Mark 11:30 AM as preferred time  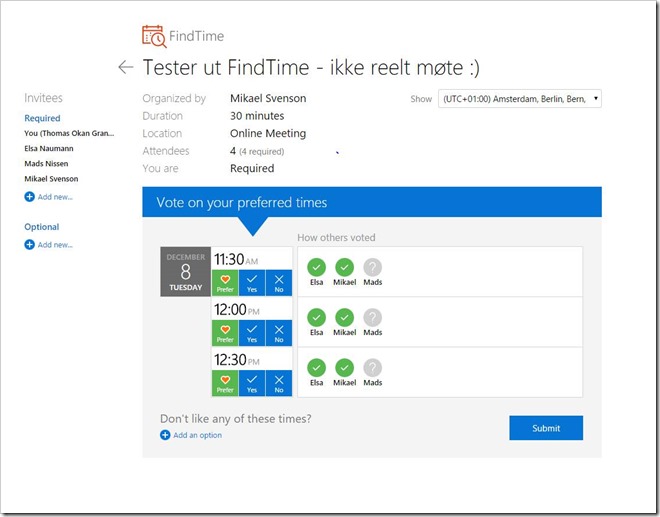(x=225, y=283)
